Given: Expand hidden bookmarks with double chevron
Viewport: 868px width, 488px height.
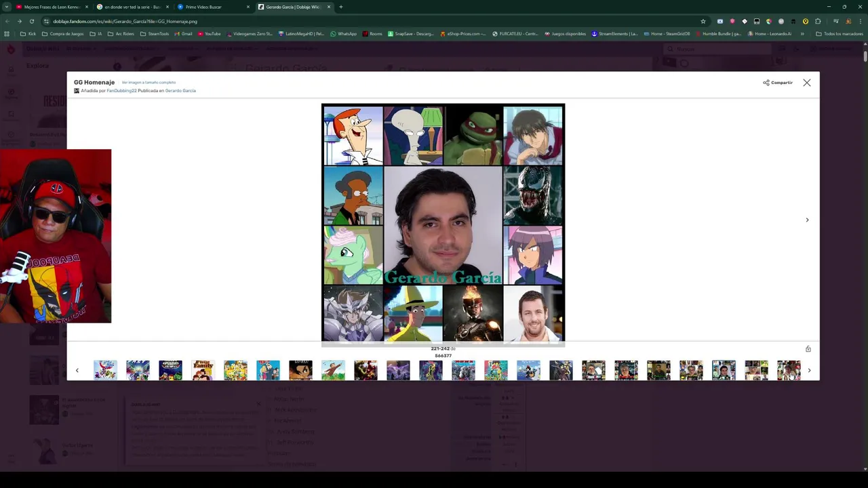Looking at the screenshot, I should (802, 34).
